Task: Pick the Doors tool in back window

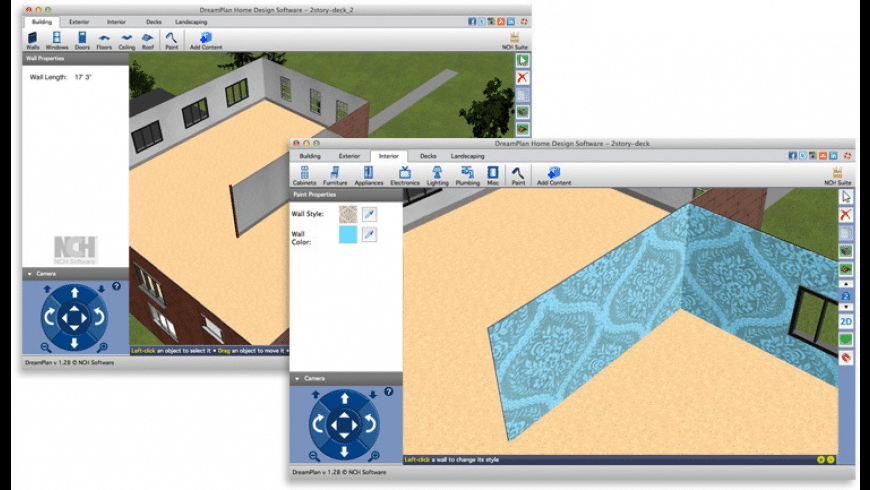Action: [x=82, y=41]
